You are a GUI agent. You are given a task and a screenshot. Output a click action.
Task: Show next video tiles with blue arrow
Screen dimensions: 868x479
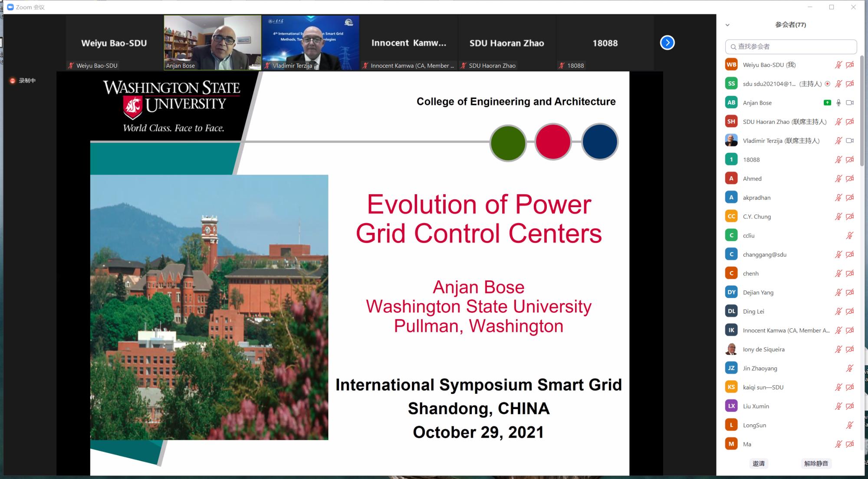[667, 43]
